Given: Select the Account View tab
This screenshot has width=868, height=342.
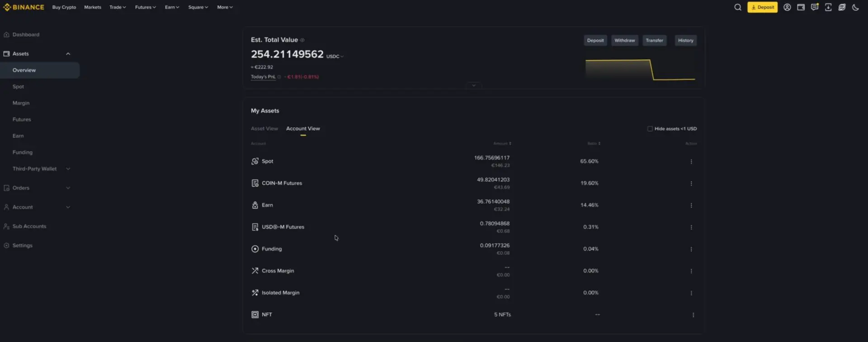Looking at the screenshot, I should pos(303,129).
